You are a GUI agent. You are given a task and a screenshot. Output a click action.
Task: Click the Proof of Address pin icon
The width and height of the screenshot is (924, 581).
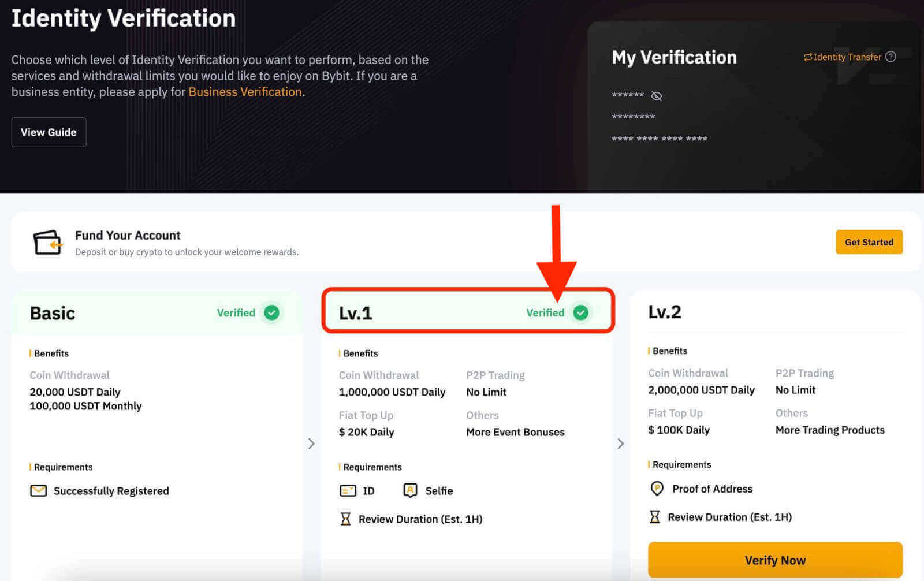point(657,489)
